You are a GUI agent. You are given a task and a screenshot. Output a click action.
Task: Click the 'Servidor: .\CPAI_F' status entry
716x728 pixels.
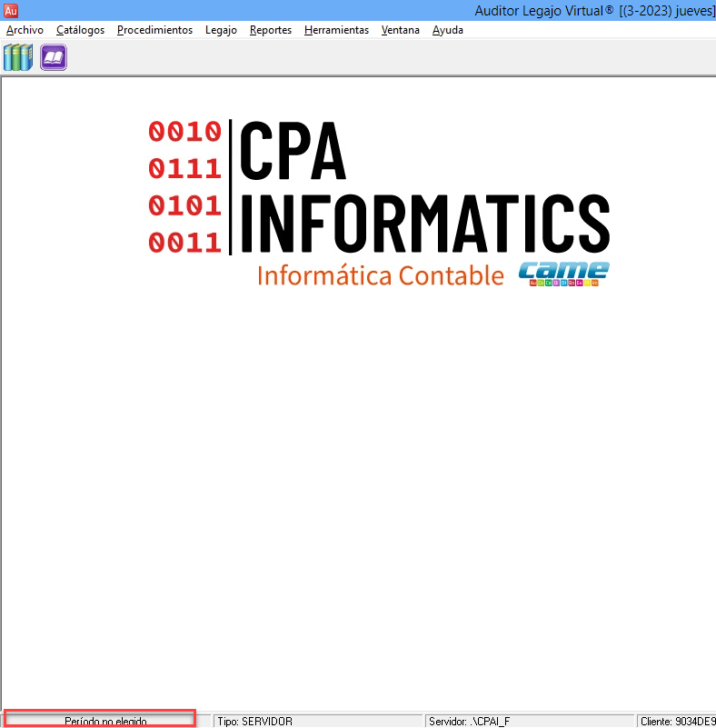(529, 721)
